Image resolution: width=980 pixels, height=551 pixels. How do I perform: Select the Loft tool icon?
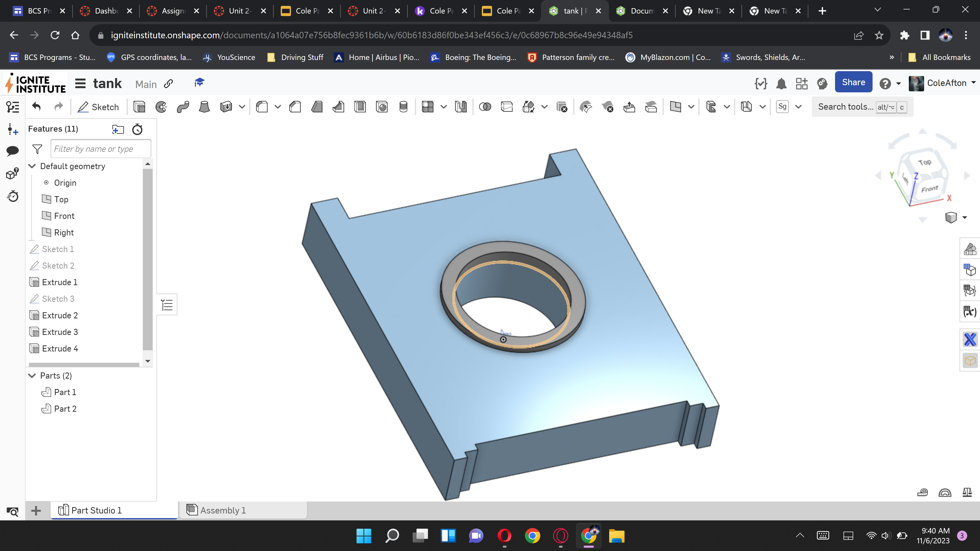[204, 107]
